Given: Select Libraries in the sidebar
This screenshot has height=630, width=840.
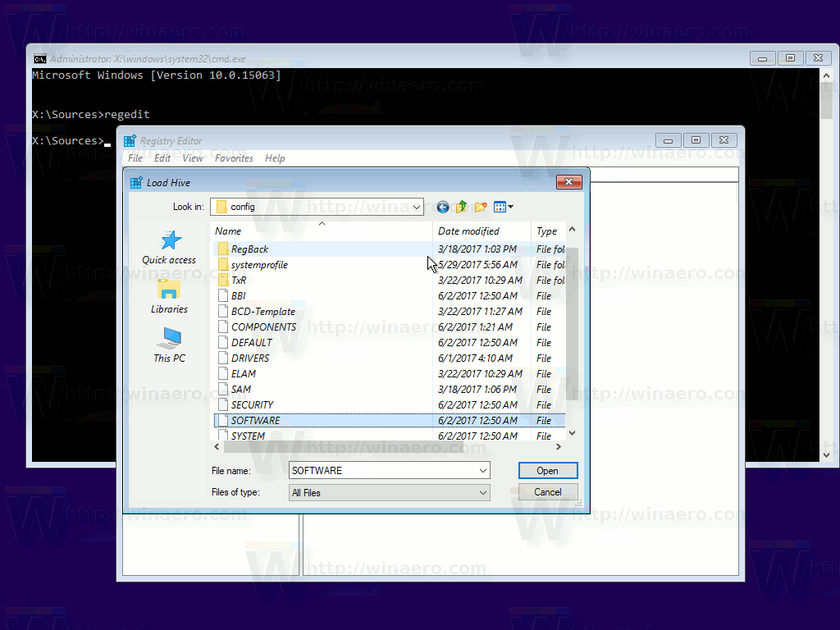Looking at the screenshot, I should pos(169,295).
